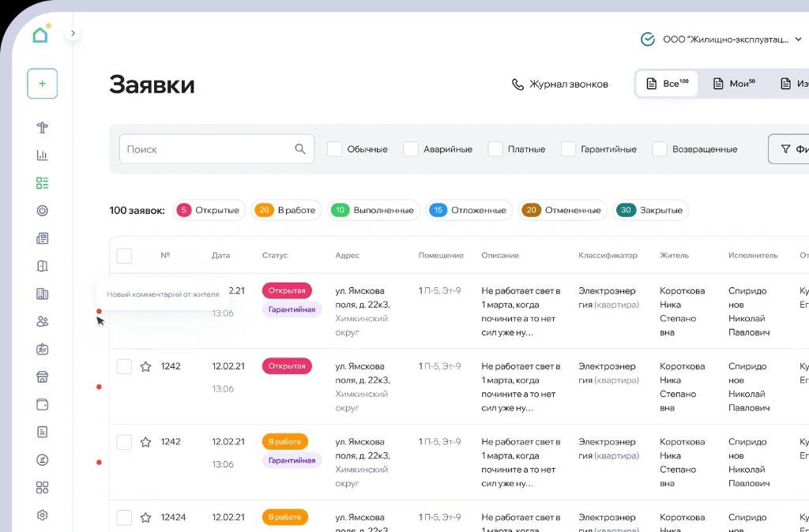Enable the Аварийные checkbox
Screen dimensions: 809x532
click(411, 148)
